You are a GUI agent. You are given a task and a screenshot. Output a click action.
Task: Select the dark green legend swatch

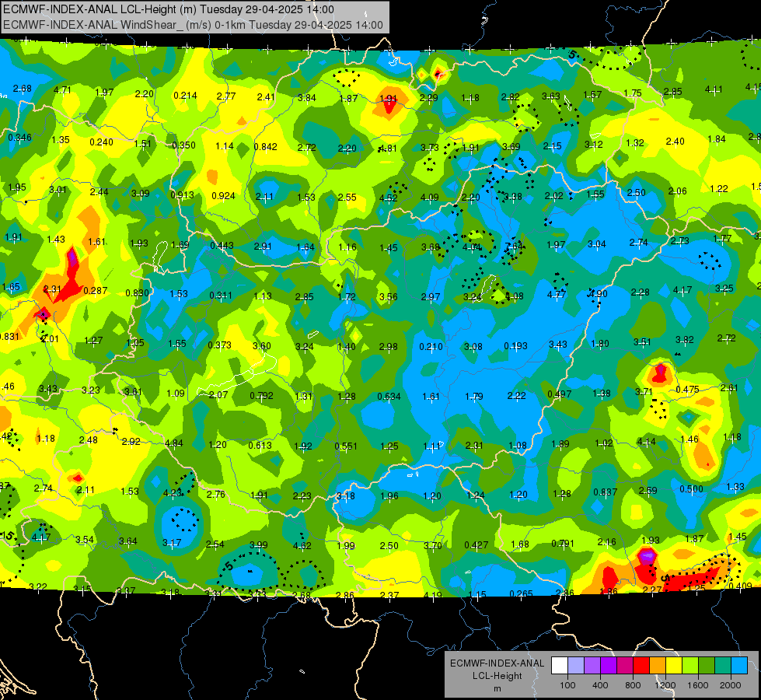coord(707,666)
